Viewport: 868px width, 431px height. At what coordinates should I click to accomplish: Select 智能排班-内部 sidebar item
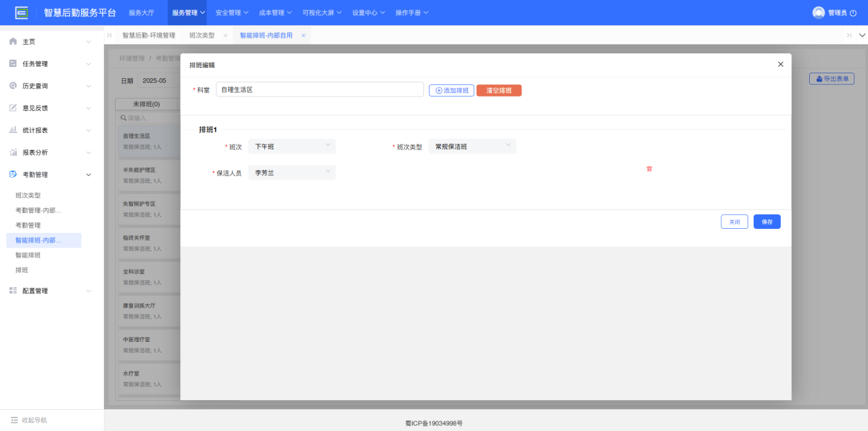click(44, 241)
